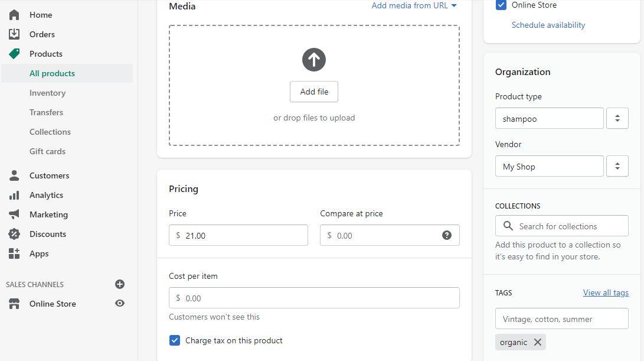Remove the organic tag
The width and height of the screenshot is (644, 361).
pyautogui.click(x=537, y=342)
